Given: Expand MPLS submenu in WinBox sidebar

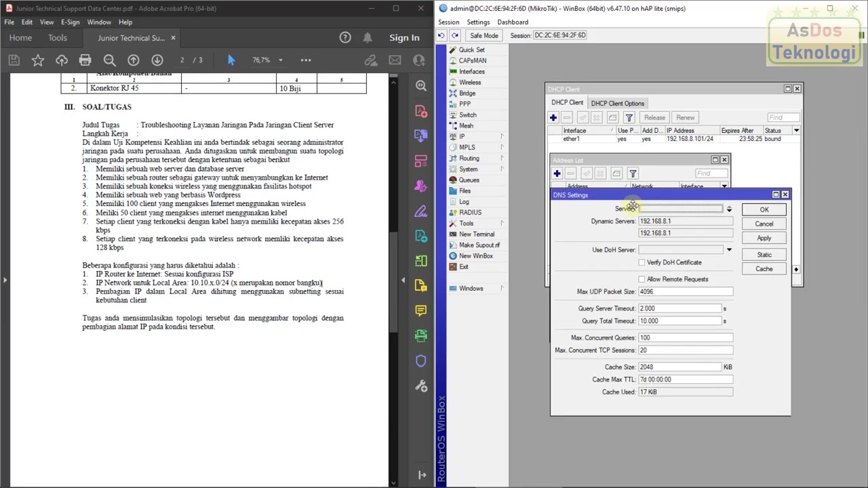Looking at the screenshot, I should [502, 148].
